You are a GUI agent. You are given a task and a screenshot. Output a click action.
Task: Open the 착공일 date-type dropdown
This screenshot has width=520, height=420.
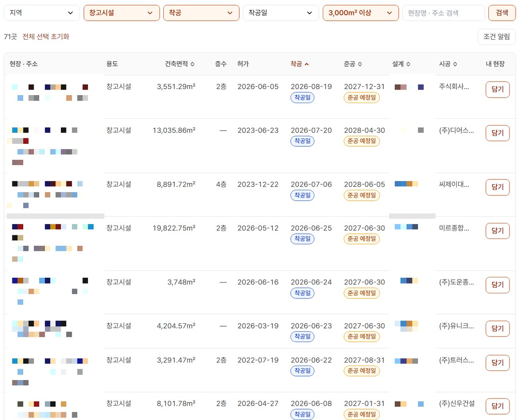tap(281, 13)
